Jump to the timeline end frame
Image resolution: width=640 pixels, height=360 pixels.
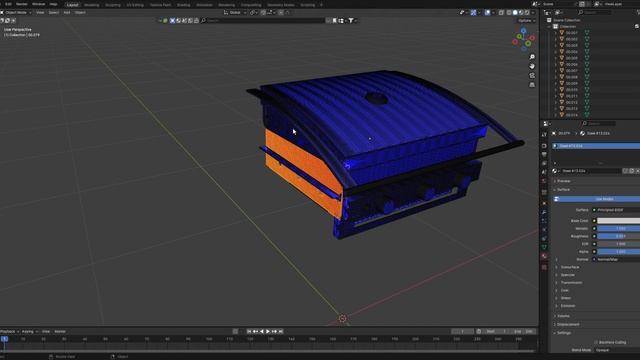coord(280,331)
